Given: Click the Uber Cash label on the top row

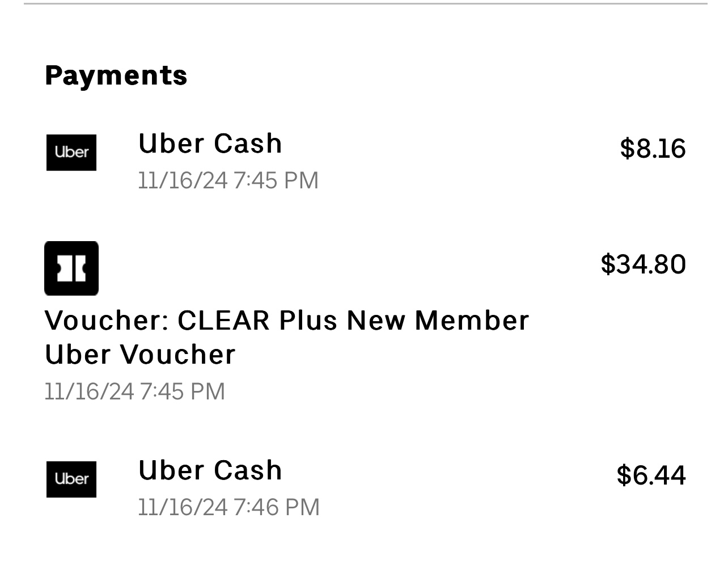Looking at the screenshot, I should (210, 144).
